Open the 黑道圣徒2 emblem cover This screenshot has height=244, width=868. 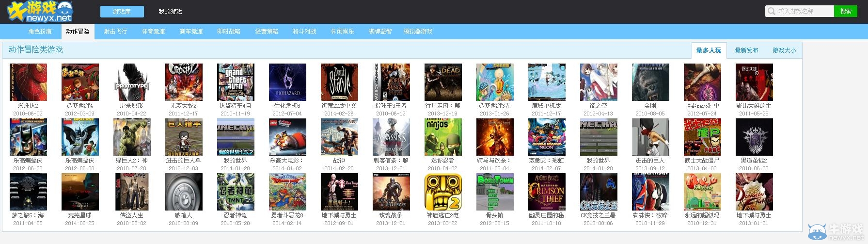click(754, 137)
